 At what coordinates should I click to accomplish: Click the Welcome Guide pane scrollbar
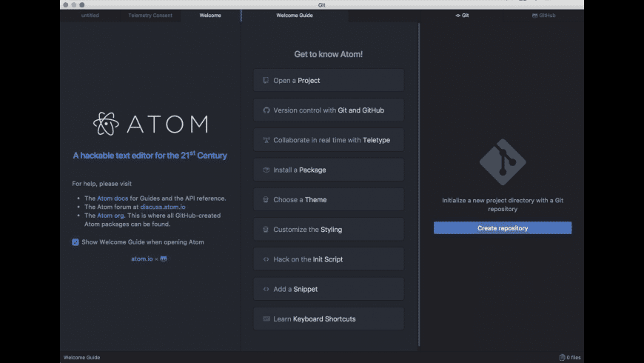pyautogui.click(x=419, y=184)
